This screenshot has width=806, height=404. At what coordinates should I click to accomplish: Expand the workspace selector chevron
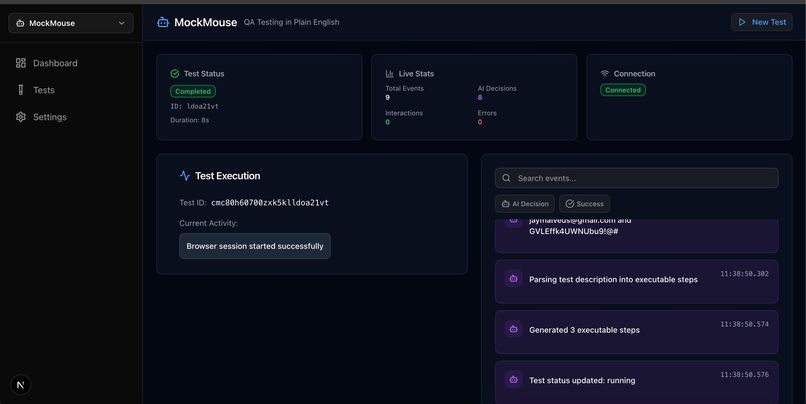click(x=121, y=23)
